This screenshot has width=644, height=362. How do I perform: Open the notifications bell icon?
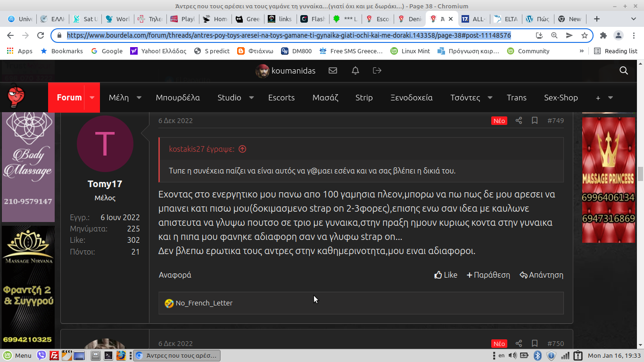coord(355,70)
